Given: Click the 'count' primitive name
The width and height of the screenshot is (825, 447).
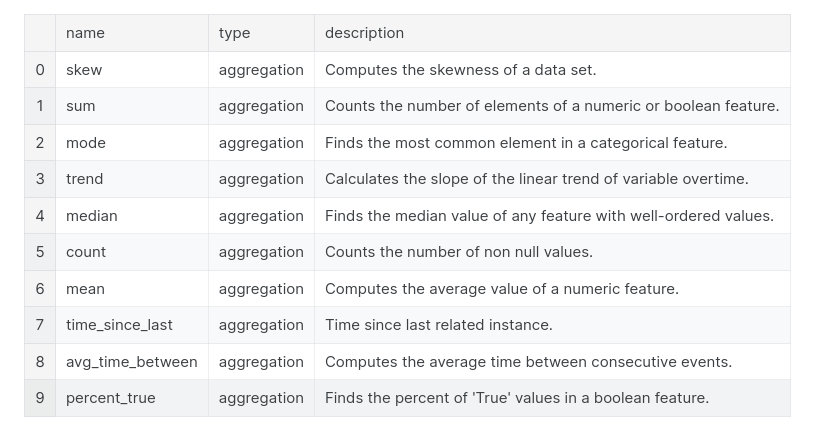Looking at the screenshot, I should point(86,252).
